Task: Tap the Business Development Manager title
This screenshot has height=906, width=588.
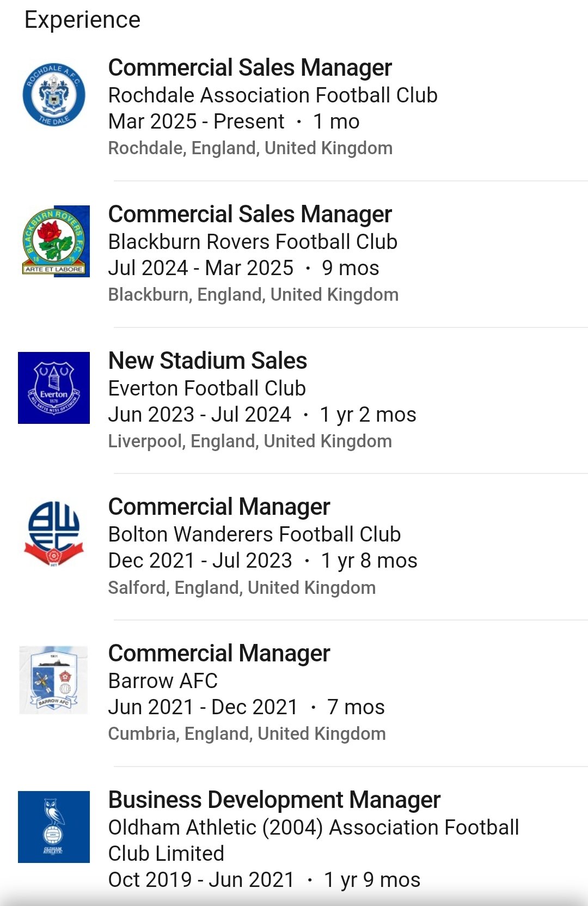Action: tap(274, 800)
